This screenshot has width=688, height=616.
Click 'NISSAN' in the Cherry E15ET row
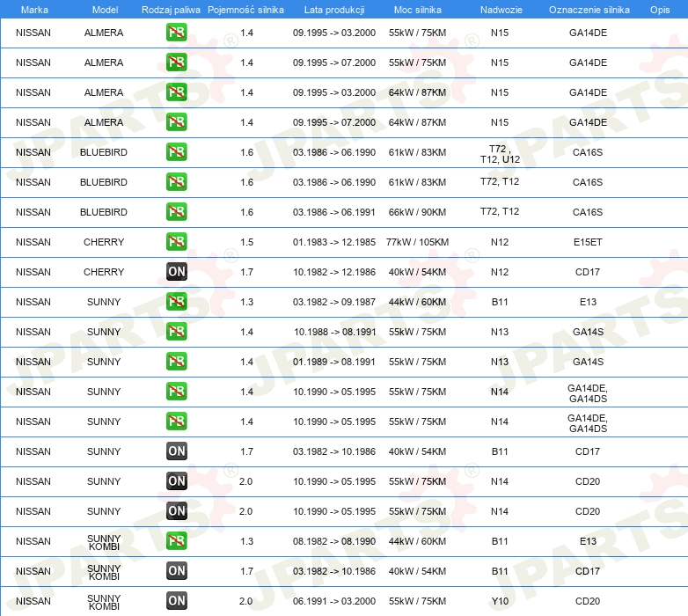coord(33,242)
